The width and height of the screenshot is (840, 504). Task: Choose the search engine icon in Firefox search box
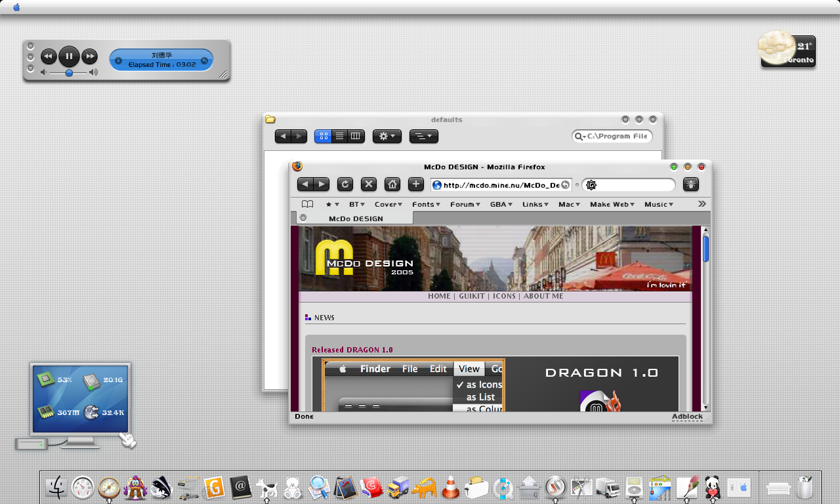pos(591,185)
